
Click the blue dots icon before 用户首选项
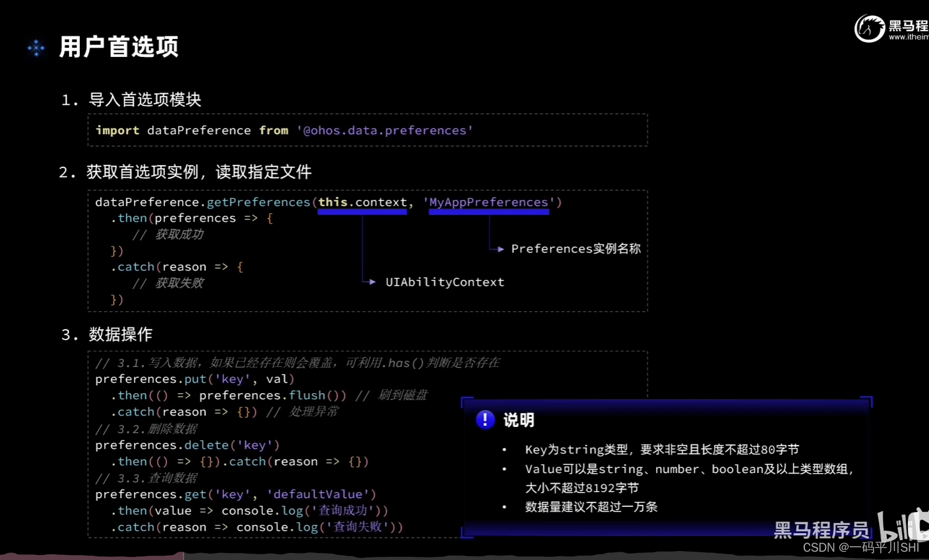(36, 48)
